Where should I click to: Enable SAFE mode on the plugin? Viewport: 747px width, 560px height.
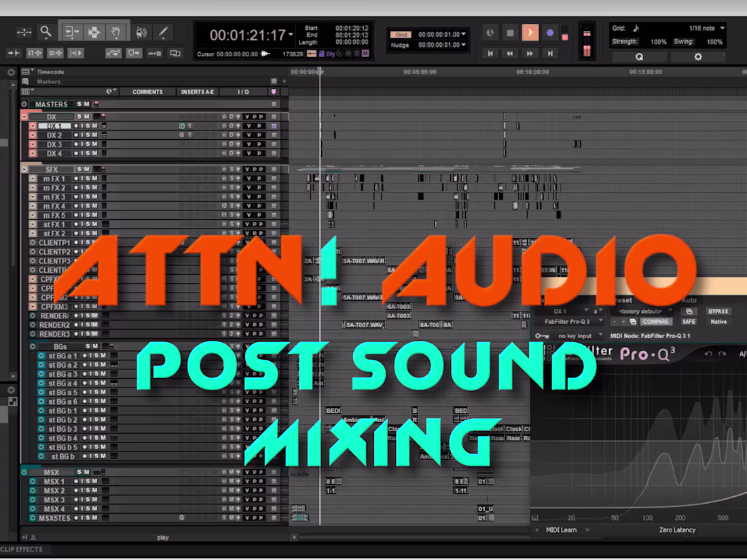pyautogui.click(x=689, y=322)
